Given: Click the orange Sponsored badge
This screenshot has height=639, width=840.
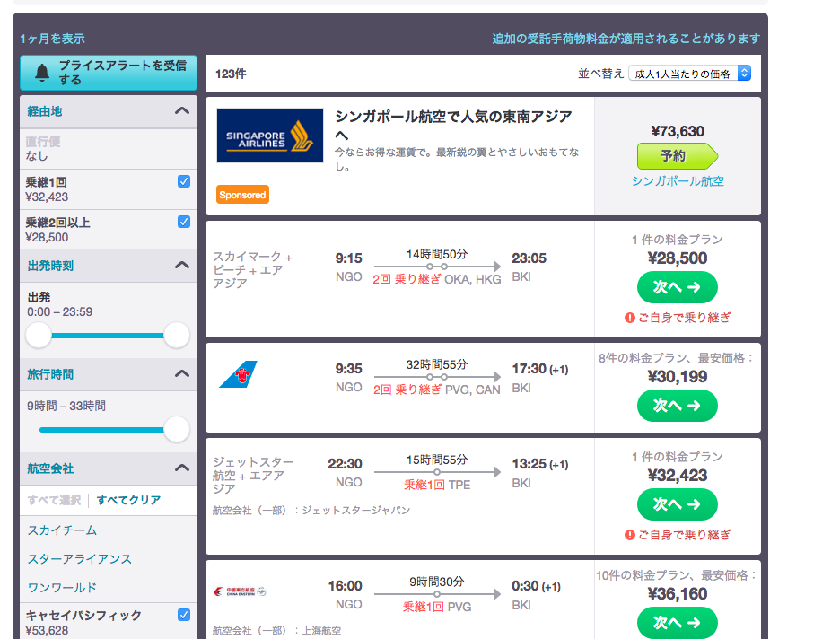Looking at the screenshot, I should tap(242, 195).
